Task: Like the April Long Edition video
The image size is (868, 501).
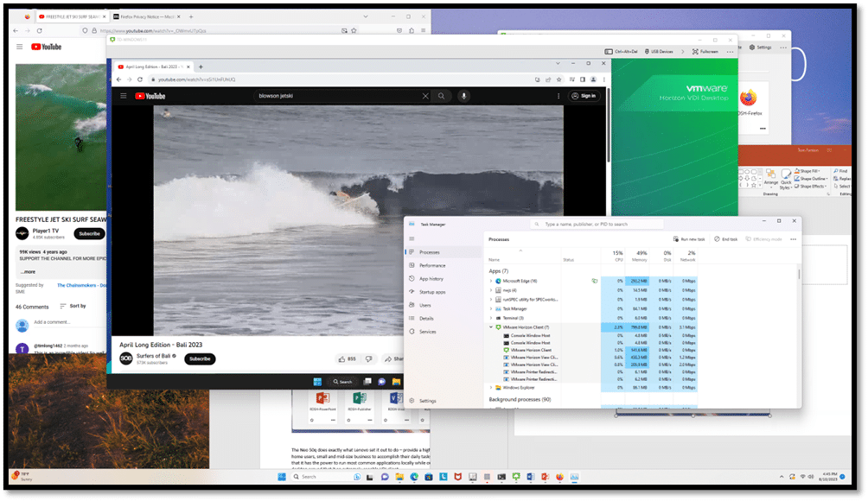Action: pyautogui.click(x=347, y=359)
